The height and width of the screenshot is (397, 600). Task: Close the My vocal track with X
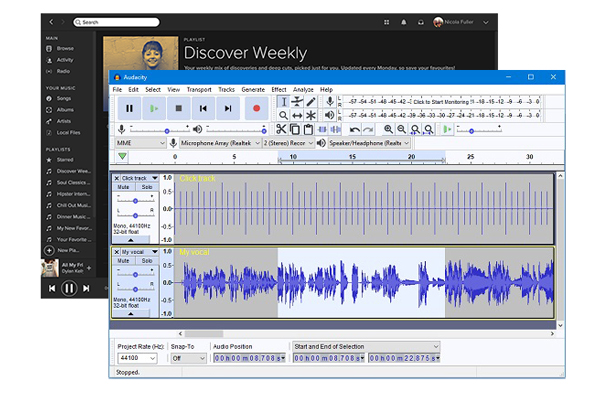tap(117, 252)
